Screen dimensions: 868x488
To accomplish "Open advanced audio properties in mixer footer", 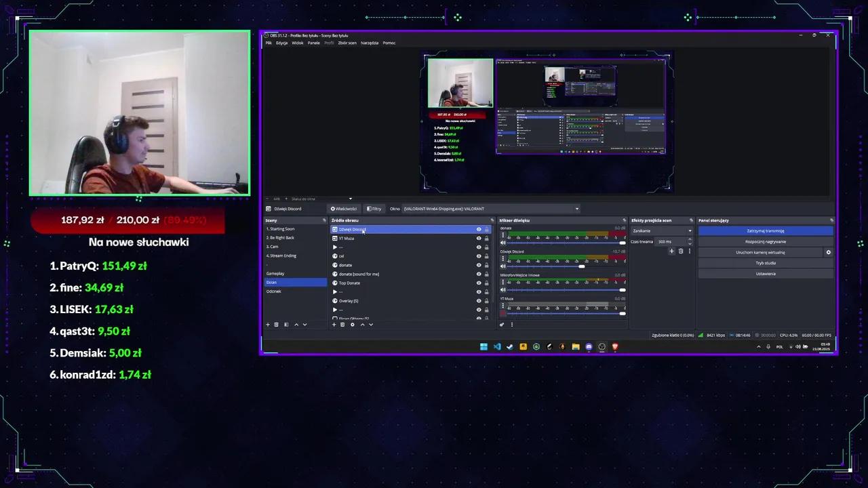I will tap(502, 325).
